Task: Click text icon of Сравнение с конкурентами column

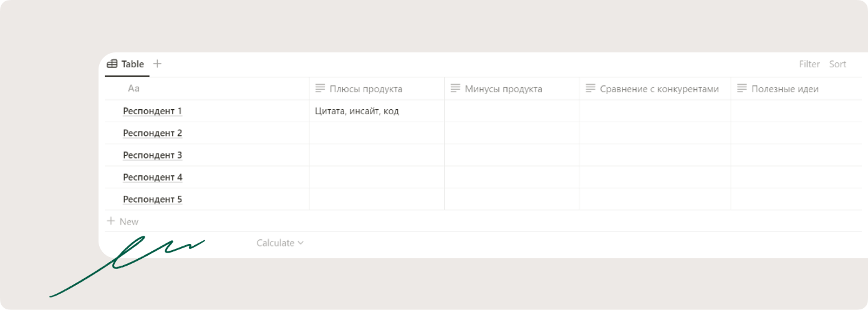Action: [591, 89]
